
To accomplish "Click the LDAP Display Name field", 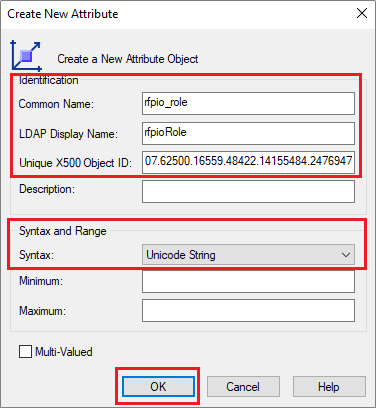I will click(248, 133).
